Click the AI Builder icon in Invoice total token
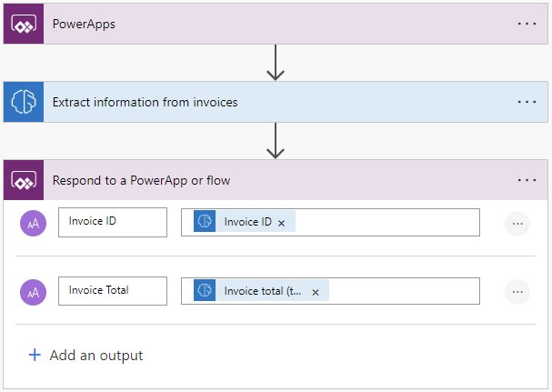 [205, 291]
